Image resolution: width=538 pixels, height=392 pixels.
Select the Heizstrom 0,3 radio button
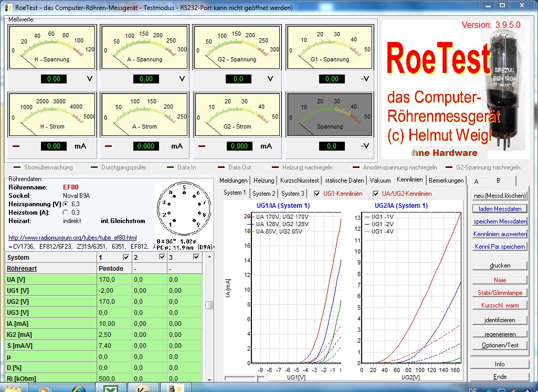66,213
